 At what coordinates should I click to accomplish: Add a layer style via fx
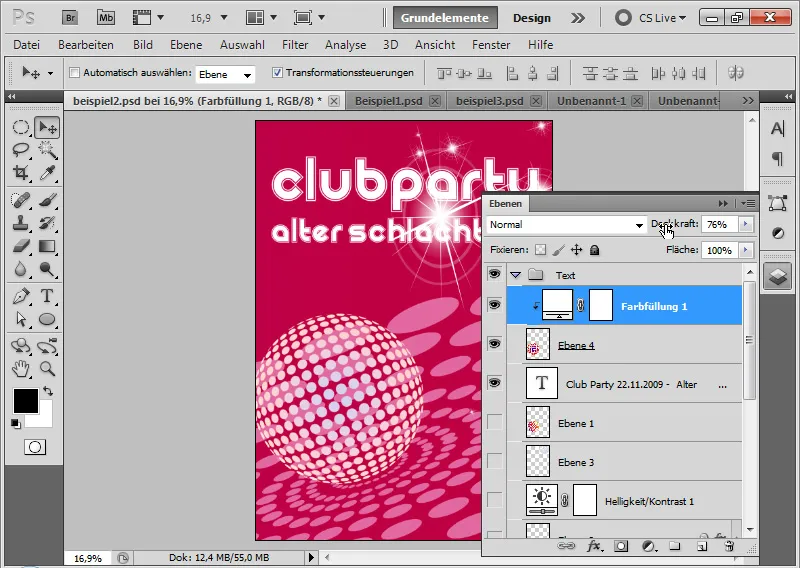point(594,546)
